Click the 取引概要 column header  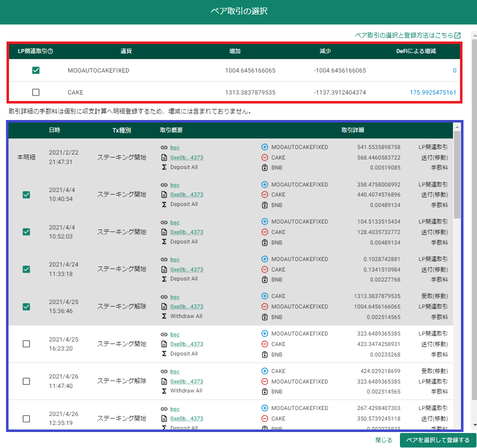click(171, 130)
